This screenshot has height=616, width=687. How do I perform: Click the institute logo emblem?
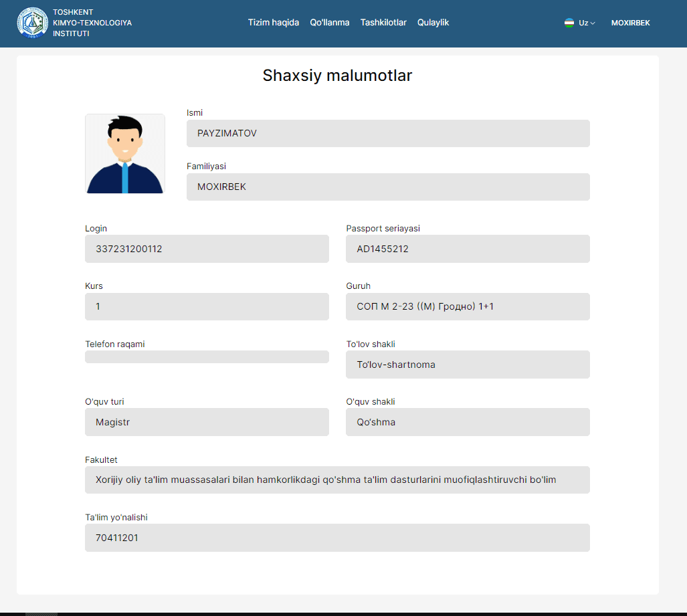[32, 23]
